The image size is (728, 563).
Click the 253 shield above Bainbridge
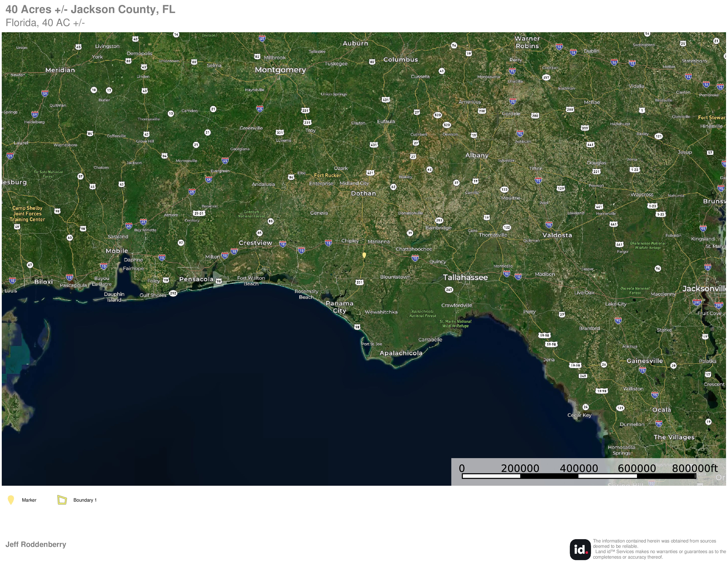click(439, 220)
